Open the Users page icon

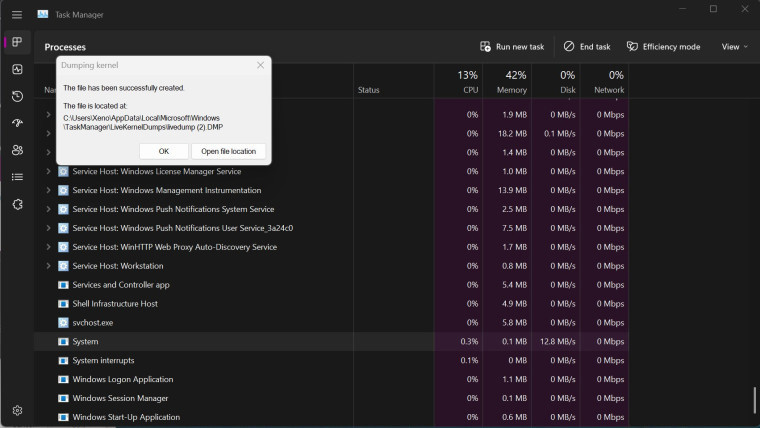pyautogui.click(x=17, y=150)
